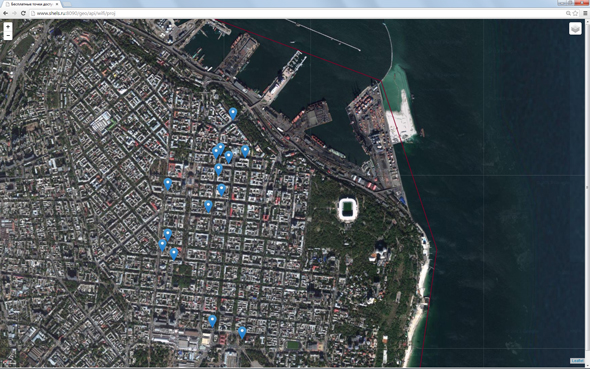Viewport: 590px width, 369px height.
Task: Select the westernmost blue map marker
Action: click(162, 245)
